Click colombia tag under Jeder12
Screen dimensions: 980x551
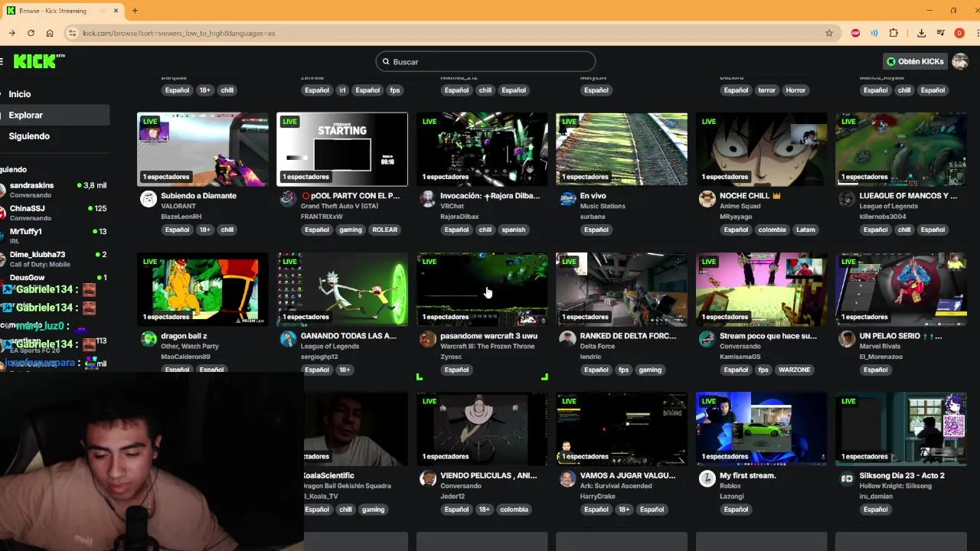514,510
